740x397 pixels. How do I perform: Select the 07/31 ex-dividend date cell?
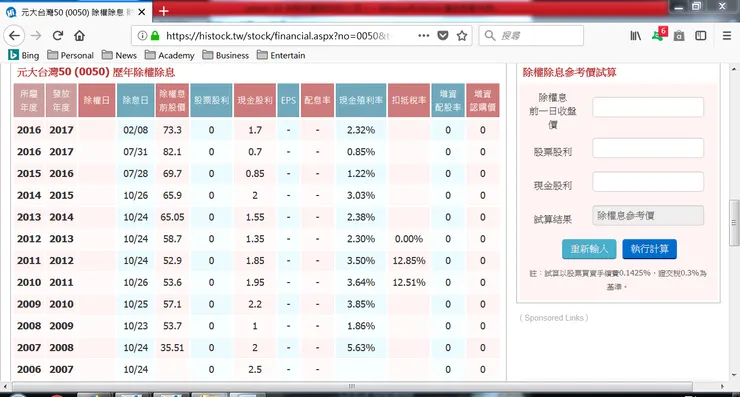click(135, 152)
